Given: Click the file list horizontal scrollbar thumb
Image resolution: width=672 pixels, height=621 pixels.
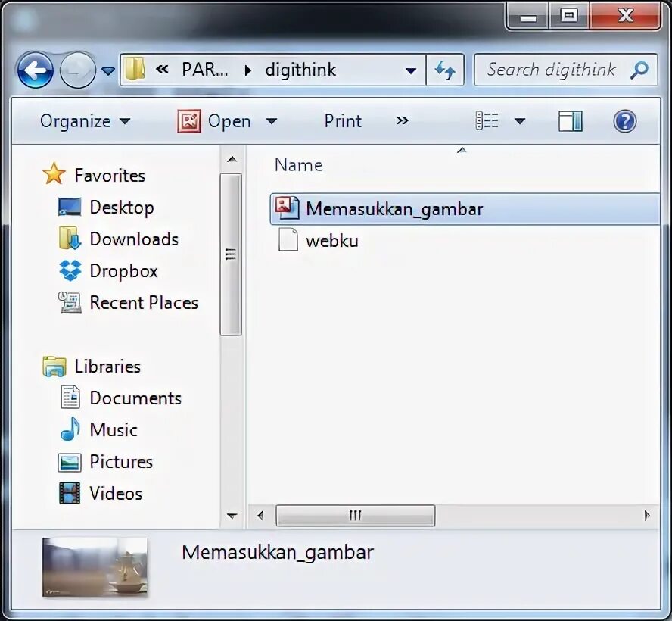Looking at the screenshot, I should (355, 515).
